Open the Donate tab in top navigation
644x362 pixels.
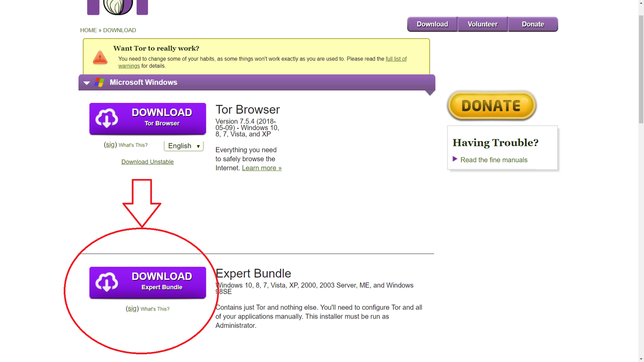533,24
